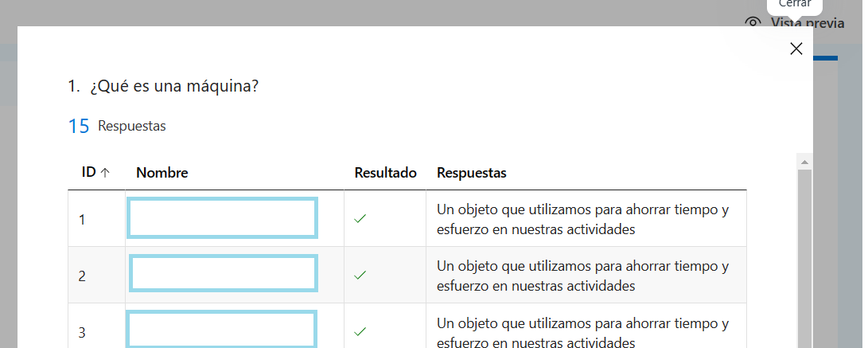Image resolution: width=868 pixels, height=348 pixels.
Task: Select the name cell in row 3
Action: pyautogui.click(x=221, y=329)
